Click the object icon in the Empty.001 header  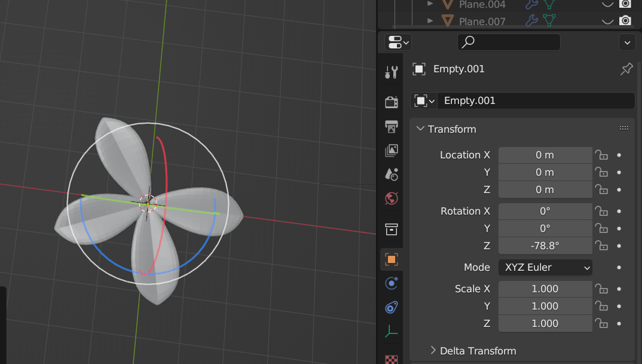point(419,69)
